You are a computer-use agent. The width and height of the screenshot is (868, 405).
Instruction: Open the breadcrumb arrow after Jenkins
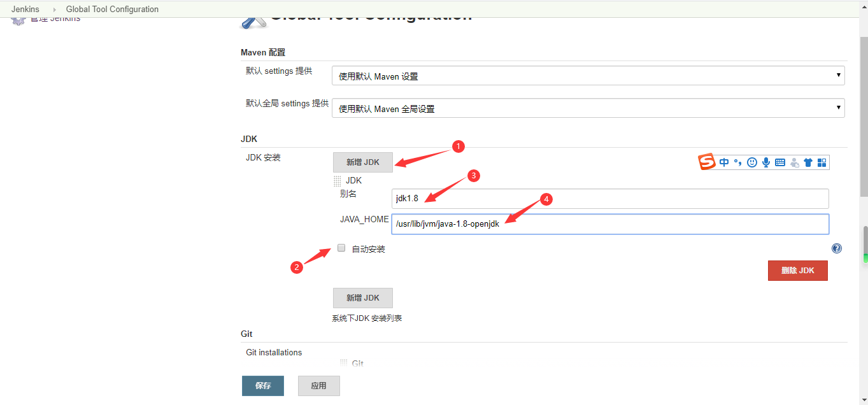[x=55, y=10]
